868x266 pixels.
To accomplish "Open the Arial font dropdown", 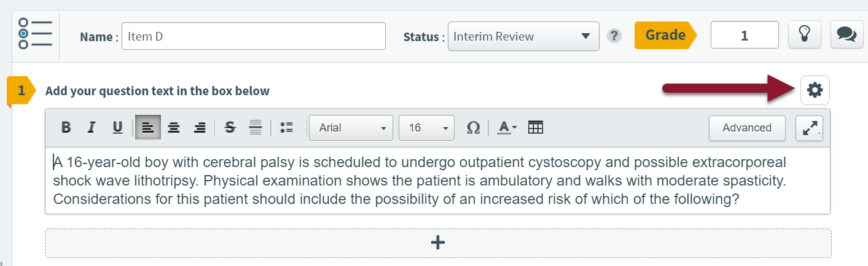I will coord(351,128).
